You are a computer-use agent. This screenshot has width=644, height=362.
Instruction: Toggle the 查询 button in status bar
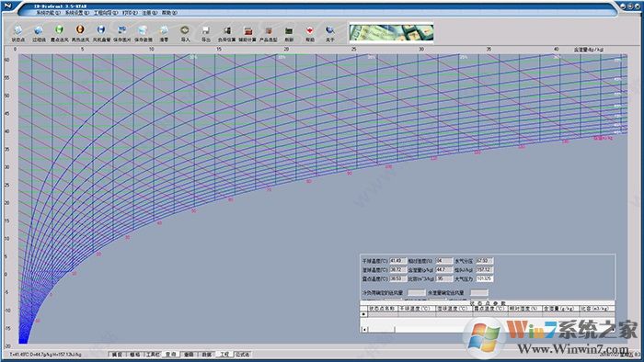(171, 355)
